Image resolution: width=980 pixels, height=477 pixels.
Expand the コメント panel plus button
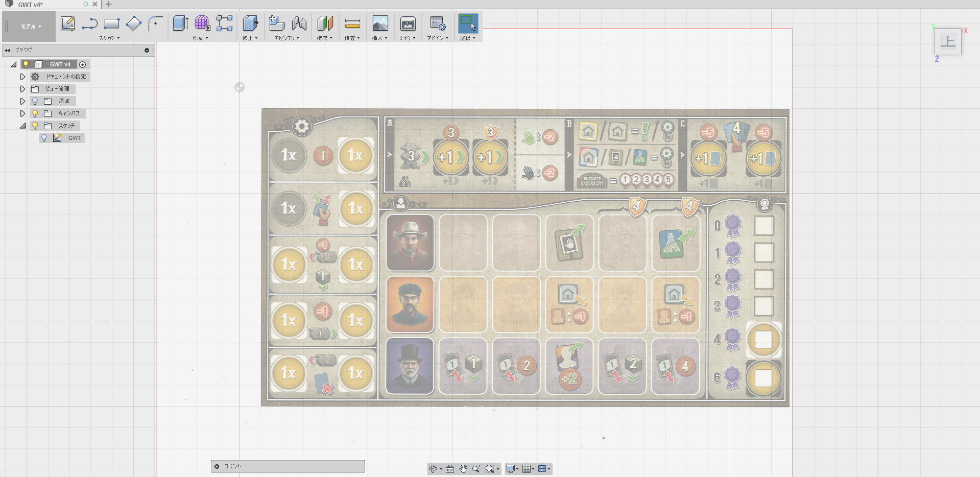217,466
